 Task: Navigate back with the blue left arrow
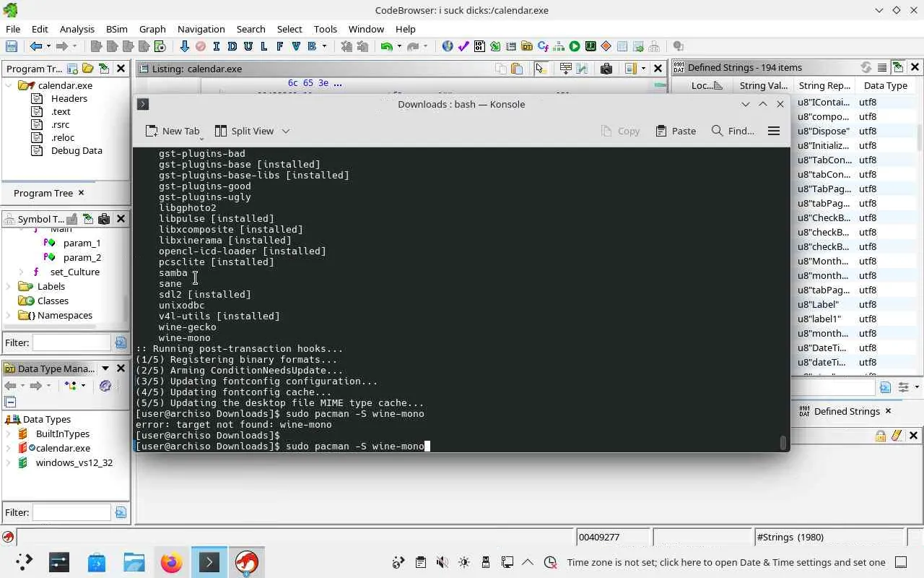[35, 46]
